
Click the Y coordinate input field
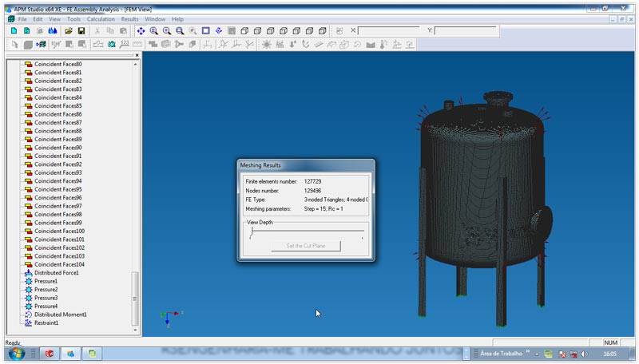click(x=466, y=30)
